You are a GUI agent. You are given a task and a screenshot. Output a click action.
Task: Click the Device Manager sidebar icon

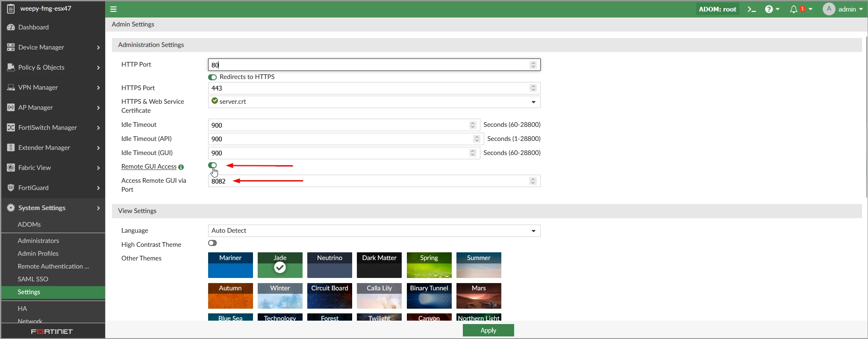tap(11, 47)
